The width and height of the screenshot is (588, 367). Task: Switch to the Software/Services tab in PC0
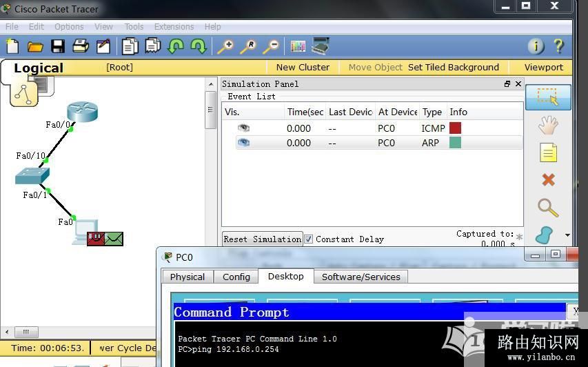[x=361, y=277]
